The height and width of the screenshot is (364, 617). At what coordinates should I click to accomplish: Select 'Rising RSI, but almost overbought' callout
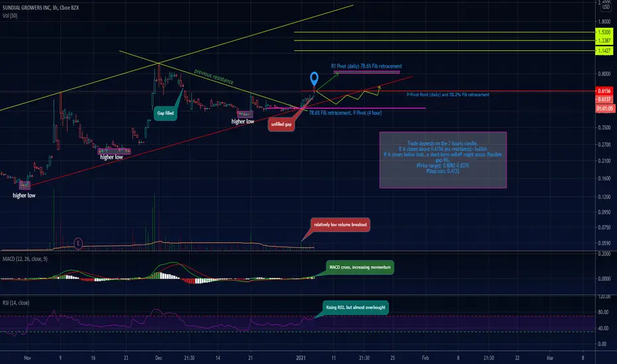356,307
